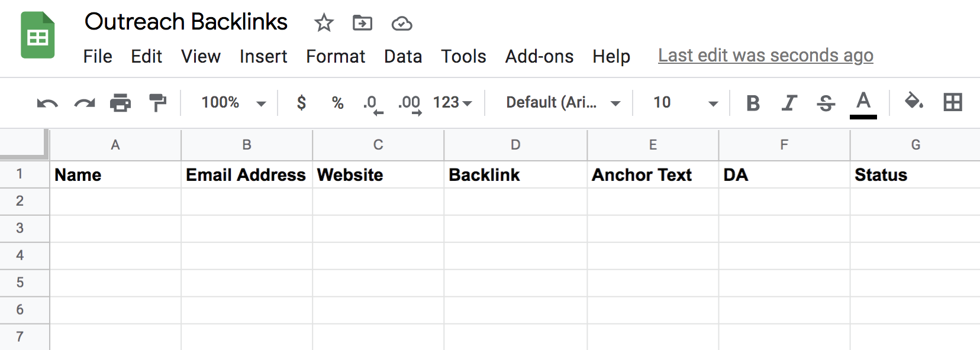
Task: Open the Format menu
Action: pyautogui.click(x=336, y=56)
